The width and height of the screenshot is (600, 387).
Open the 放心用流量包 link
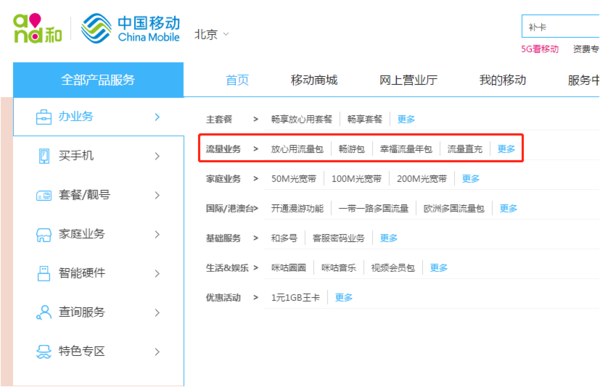tap(297, 149)
